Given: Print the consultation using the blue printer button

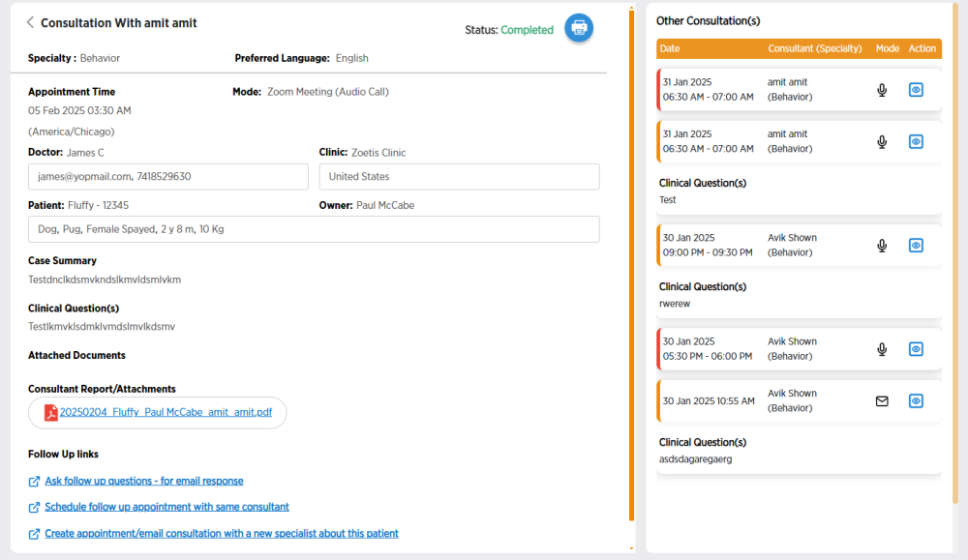Looking at the screenshot, I should point(579,28).
